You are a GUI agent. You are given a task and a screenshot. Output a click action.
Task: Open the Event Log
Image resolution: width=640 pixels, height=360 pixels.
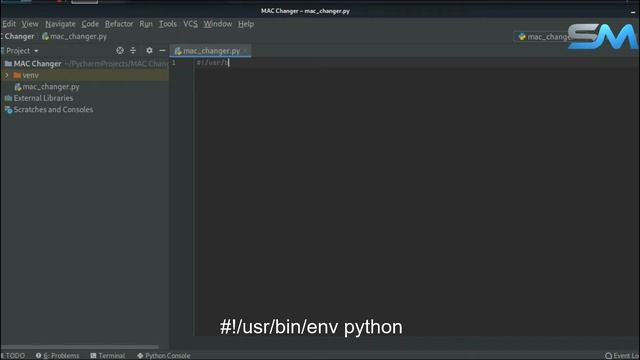coord(622,356)
